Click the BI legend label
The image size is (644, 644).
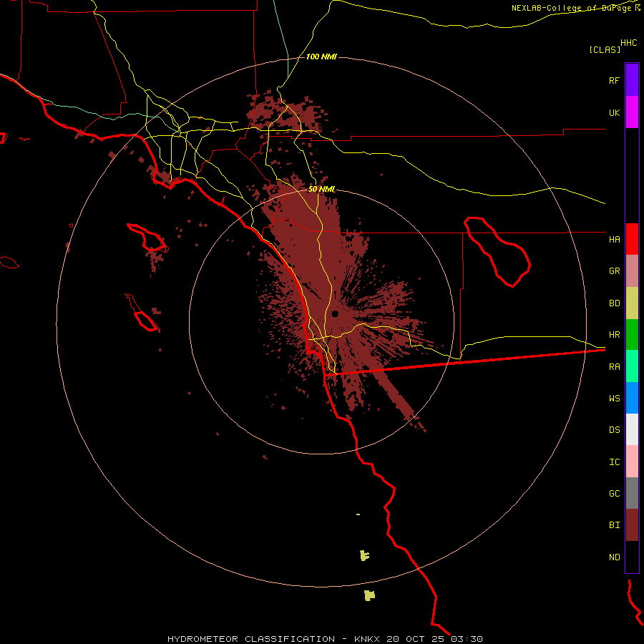[614, 525]
